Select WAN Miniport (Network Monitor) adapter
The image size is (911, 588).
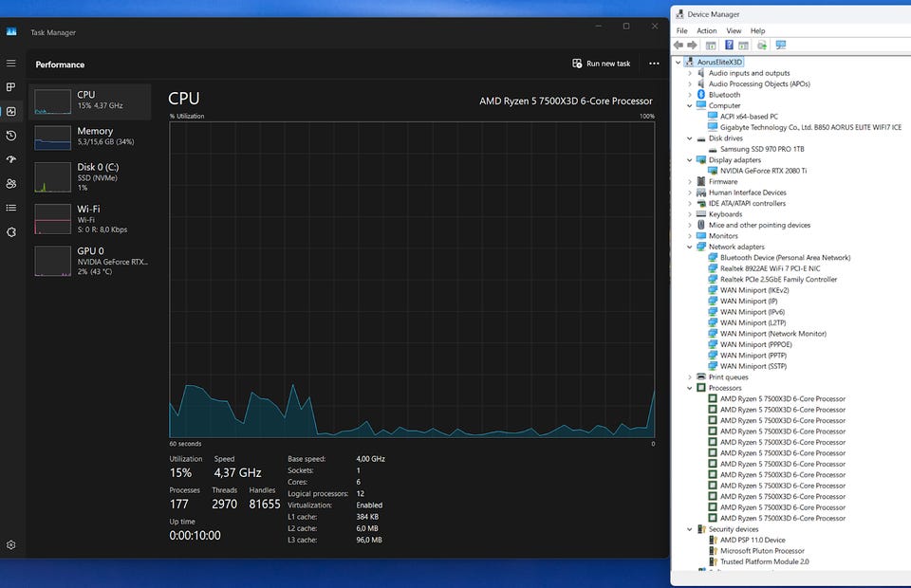tap(772, 334)
